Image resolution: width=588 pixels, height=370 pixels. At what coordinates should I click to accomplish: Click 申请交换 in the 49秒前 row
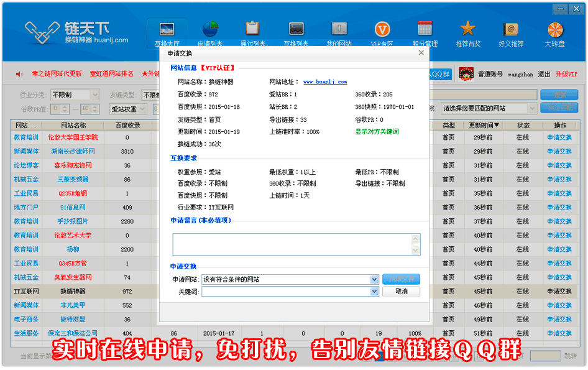coord(559,320)
